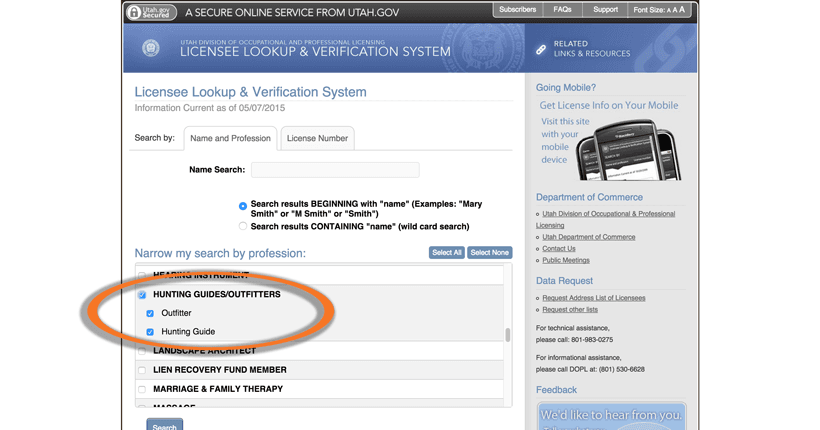Select the largest font size A

683,10
